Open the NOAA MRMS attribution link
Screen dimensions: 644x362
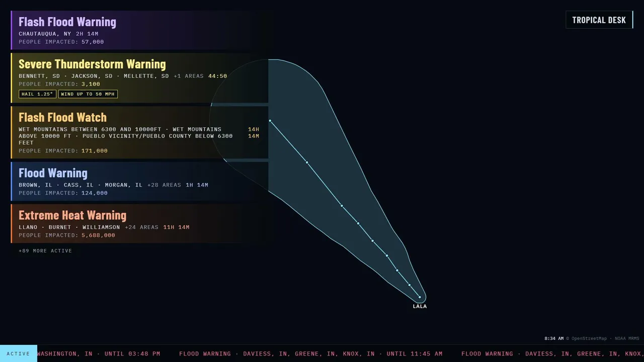[x=627, y=339]
